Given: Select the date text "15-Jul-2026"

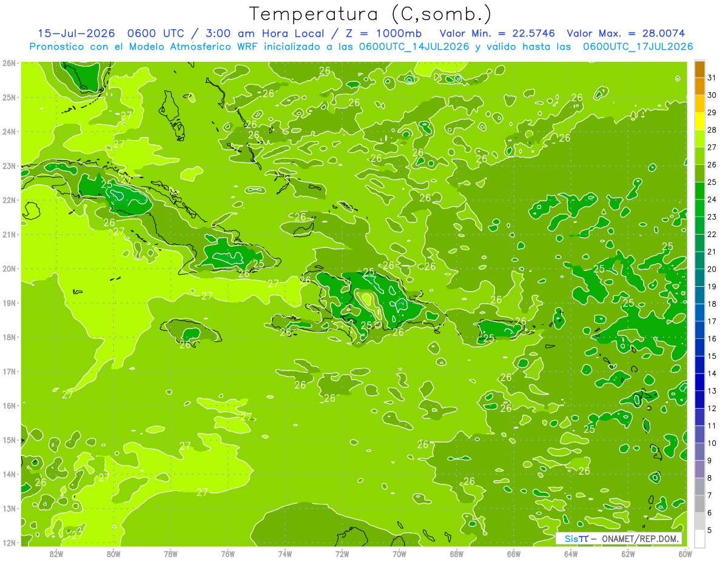Looking at the screenshot, I should [76, 33].
